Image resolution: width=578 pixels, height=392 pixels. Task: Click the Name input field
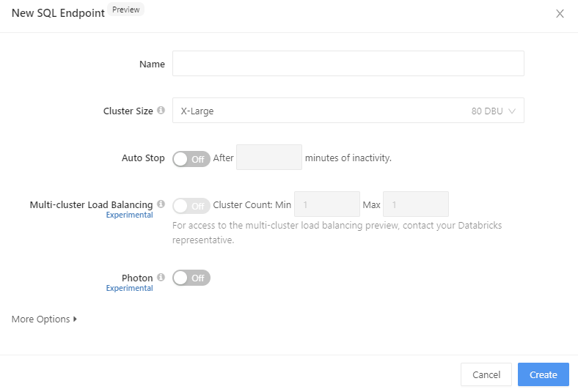click(x=348, y=64)
